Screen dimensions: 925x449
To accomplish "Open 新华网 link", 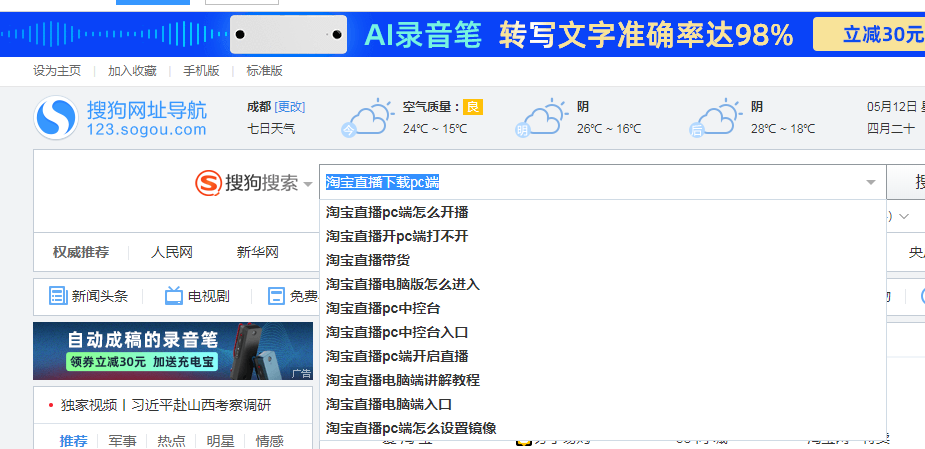I will (257, 253).
